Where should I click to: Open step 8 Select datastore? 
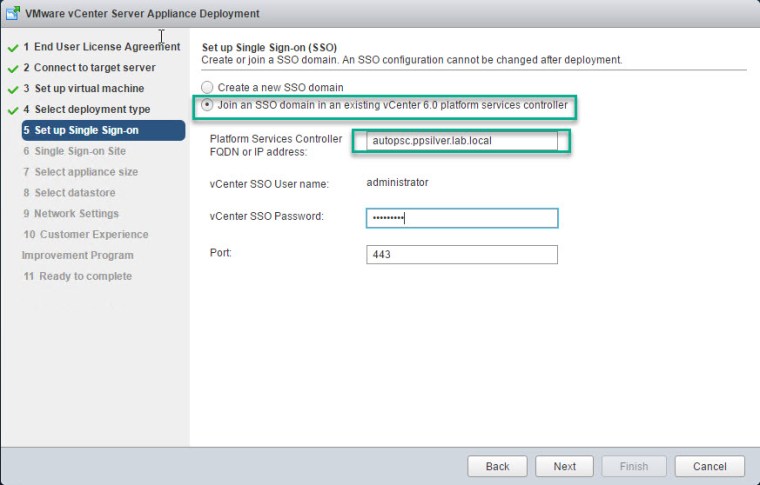(69, 192)
